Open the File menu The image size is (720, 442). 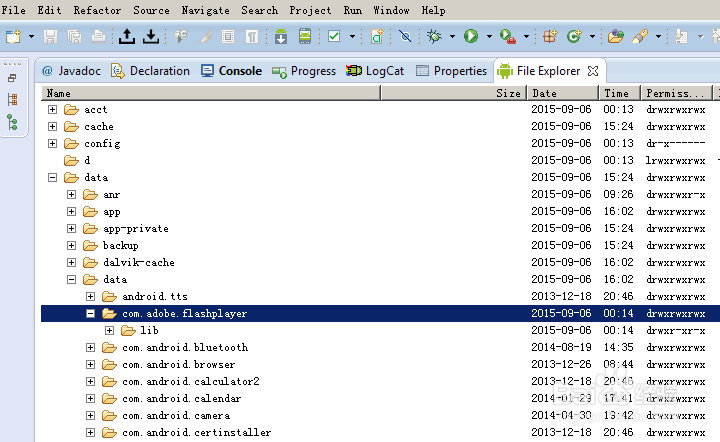click(x=13, y=10)
